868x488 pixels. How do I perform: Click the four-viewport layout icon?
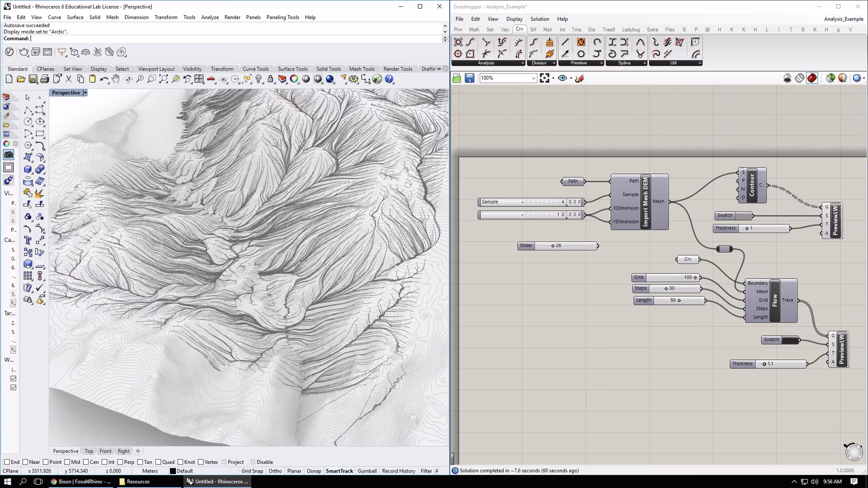click(199, 79)
